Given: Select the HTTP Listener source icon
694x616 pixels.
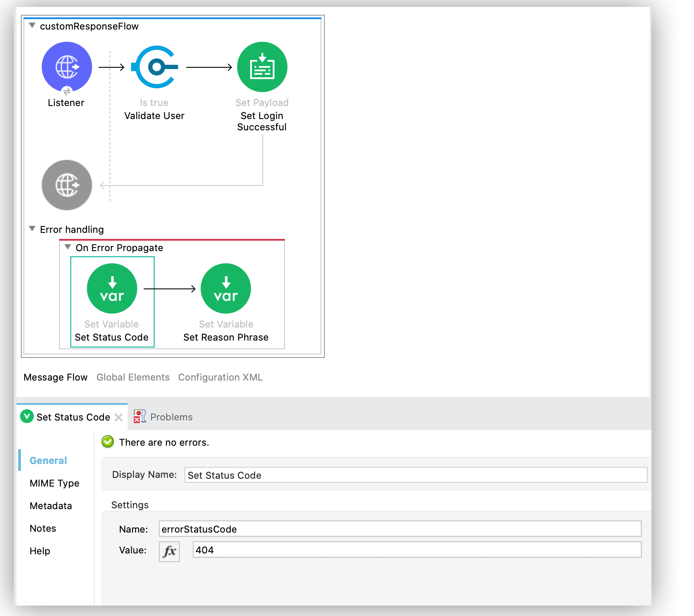Looking at the screenshot, I should pyautogui.click(x=67, y=67).
